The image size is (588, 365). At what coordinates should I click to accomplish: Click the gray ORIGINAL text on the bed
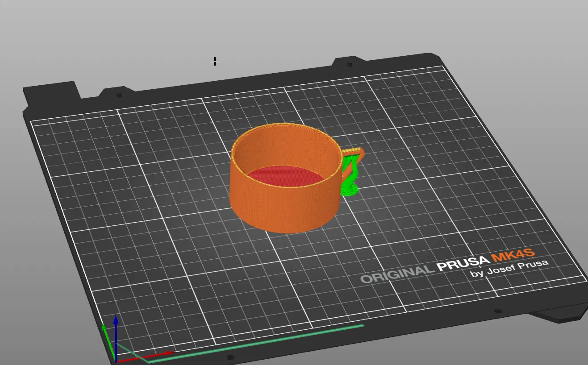pyautogui.click(x=397, y=274)
